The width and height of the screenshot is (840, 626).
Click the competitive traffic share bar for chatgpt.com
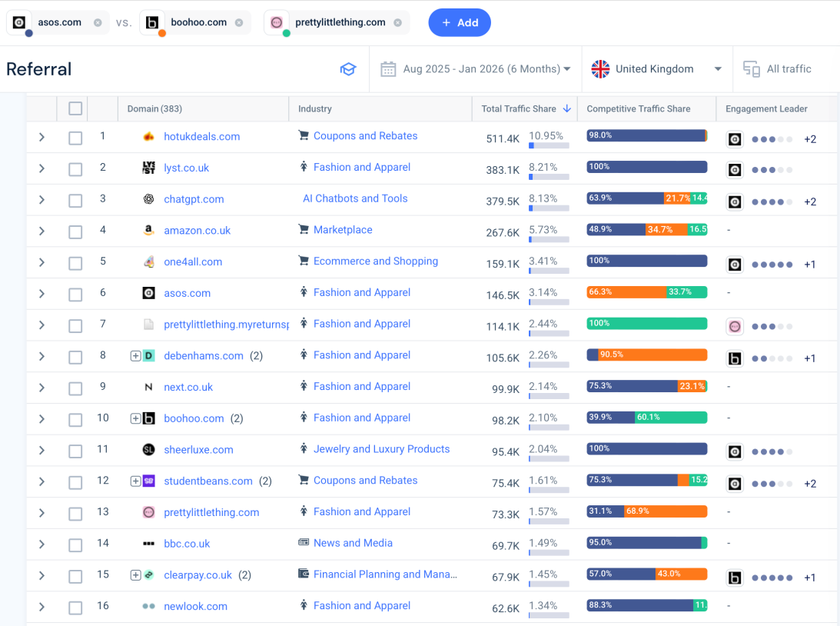pos(646,198)
